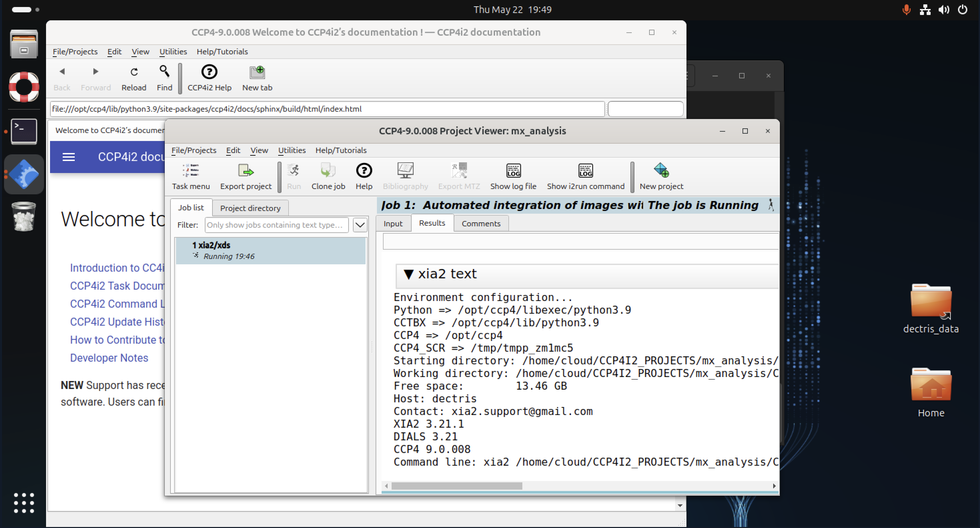Click the network indicator in top bar
Viewport: 980px width, 528px height.
pyautogui.click(x=925, y=10)
